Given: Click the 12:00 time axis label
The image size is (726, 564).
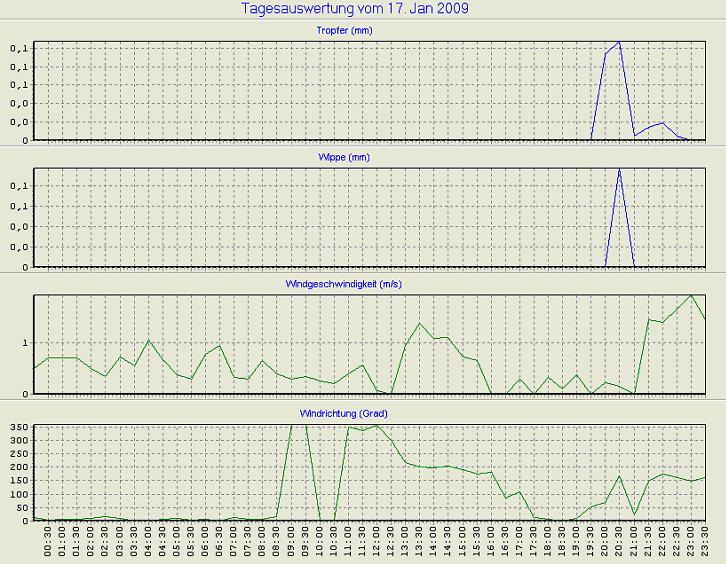Looking at the screenshot, I should tap(377, 542).
